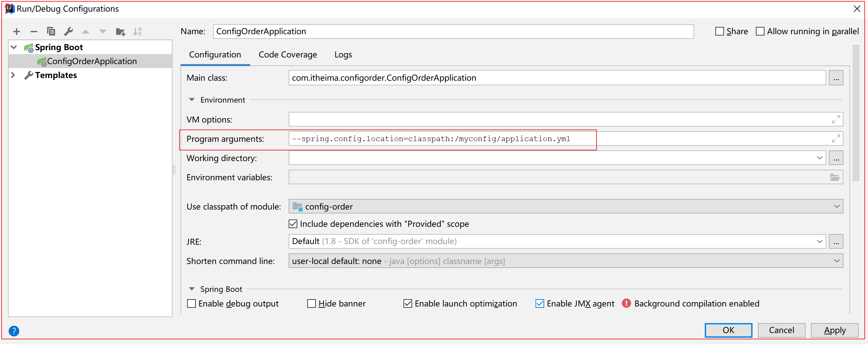Collapse the Spring Boot tree node
868x344 pixels.
[x=14, y=47]
